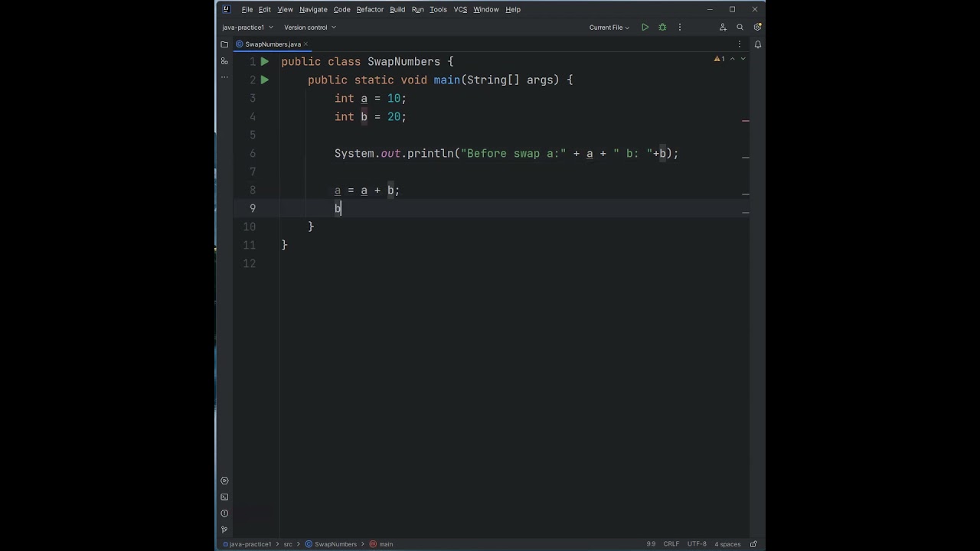980x551 pixels.
Task: Place cursor on "int a = 10;" line
Action: coord(371,98)
